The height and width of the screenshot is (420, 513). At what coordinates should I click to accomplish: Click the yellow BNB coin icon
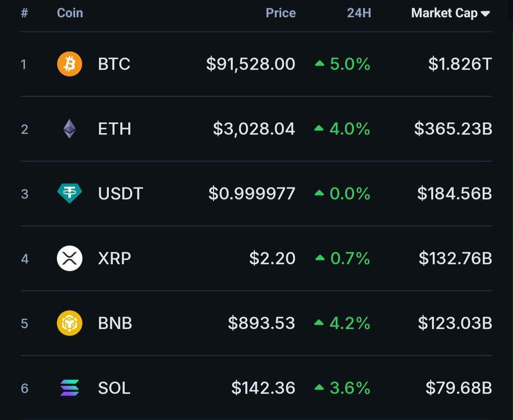69,323
